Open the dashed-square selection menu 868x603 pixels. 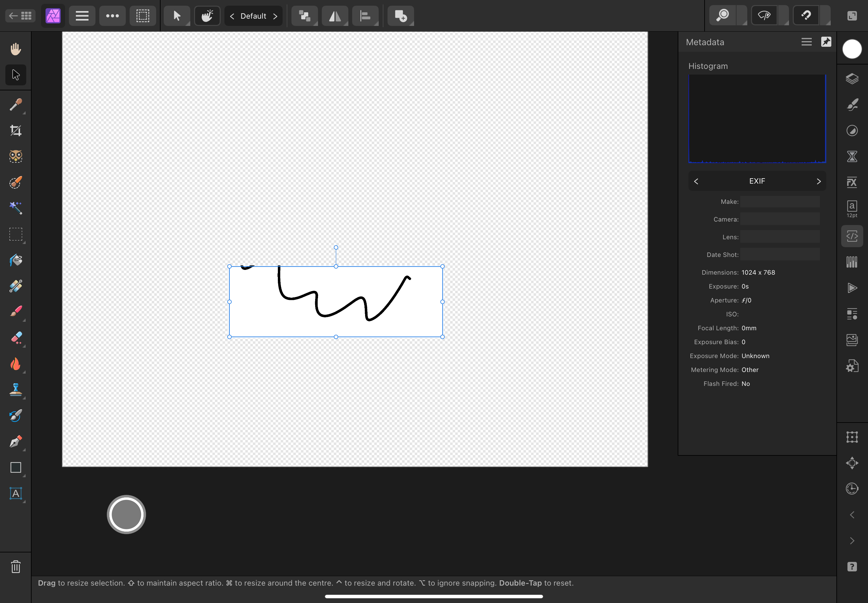click(143, 16)
